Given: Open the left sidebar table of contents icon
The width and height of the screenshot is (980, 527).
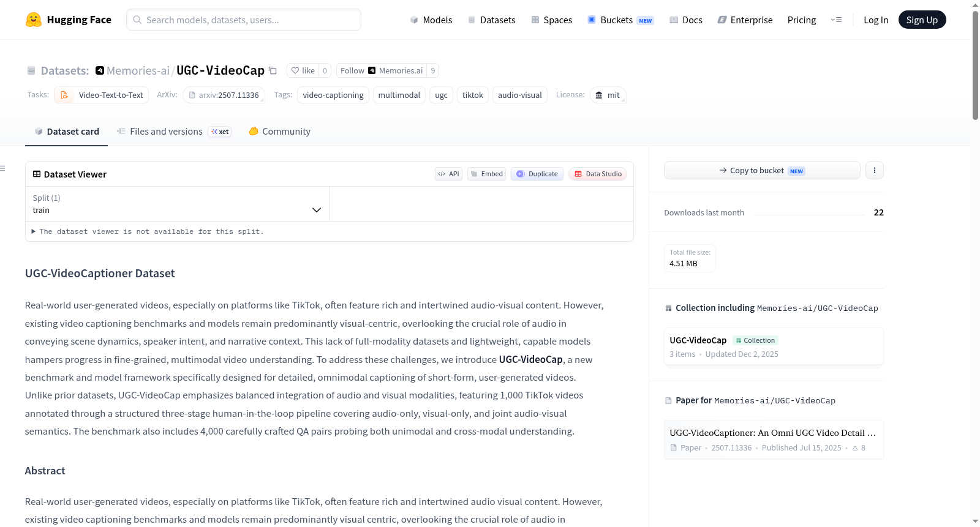Looking at the screenshot, I should coord(2,168).
